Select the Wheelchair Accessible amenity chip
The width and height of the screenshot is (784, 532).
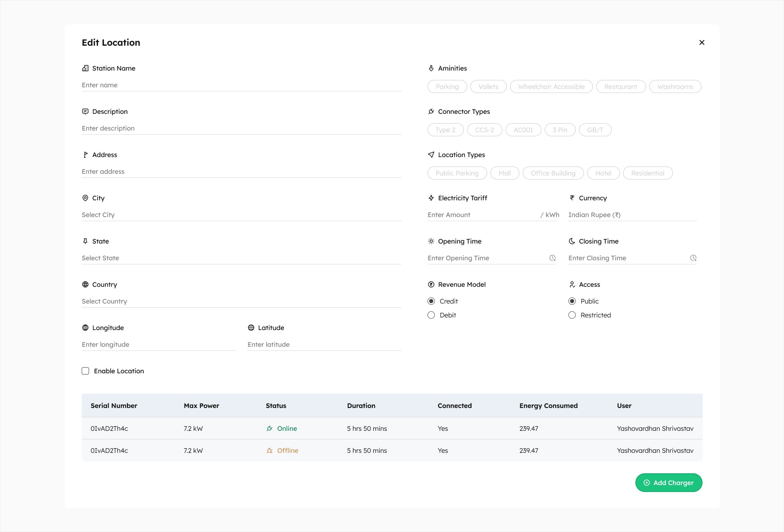pos(551,86)
